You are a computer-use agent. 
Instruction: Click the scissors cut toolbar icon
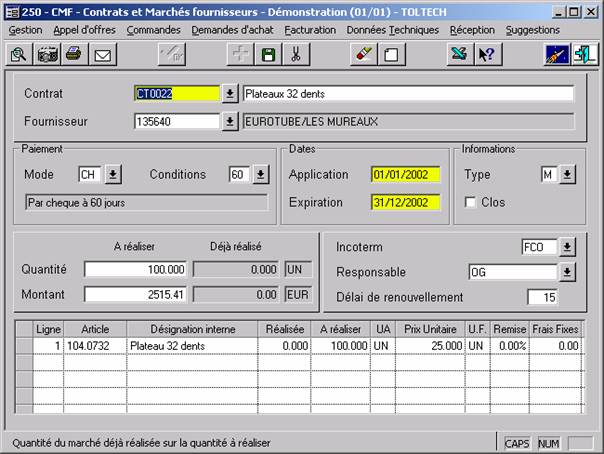[x=296, y=54]
